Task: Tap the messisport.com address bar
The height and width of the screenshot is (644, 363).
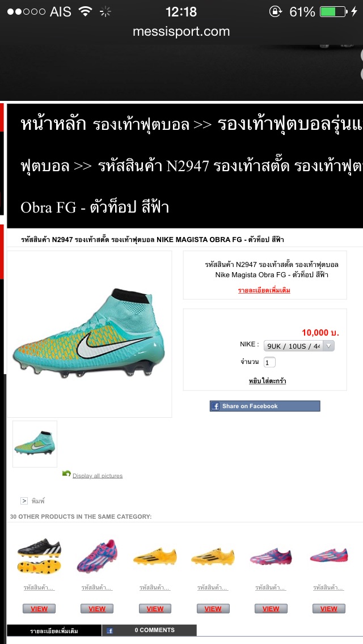Action: [181, 31]
